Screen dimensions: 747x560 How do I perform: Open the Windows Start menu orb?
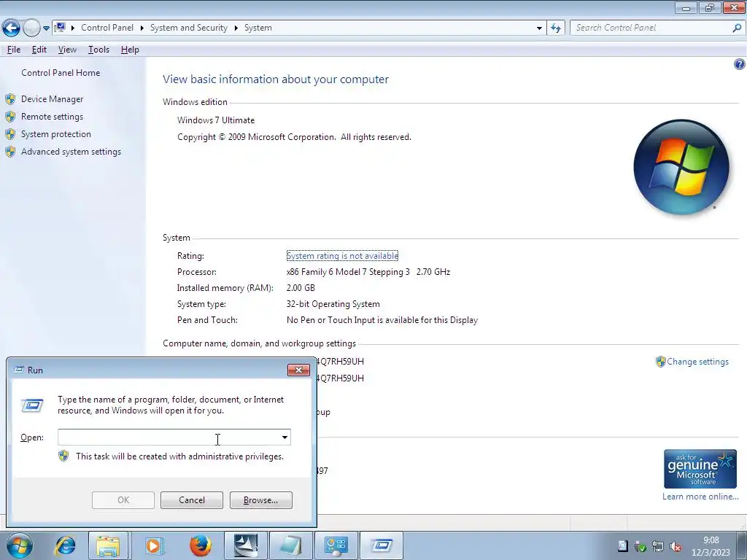(x=20, y=545)
